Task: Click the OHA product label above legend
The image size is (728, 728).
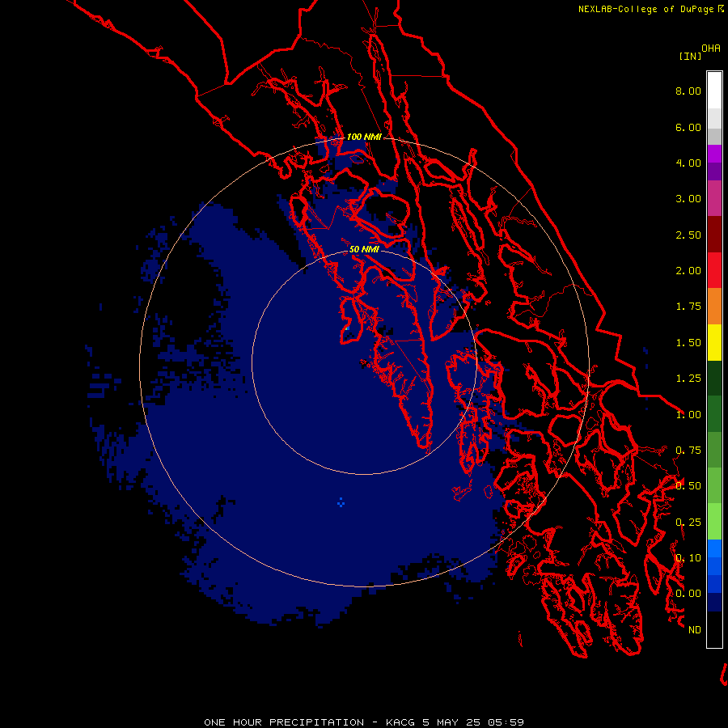Action: [711, 49]
